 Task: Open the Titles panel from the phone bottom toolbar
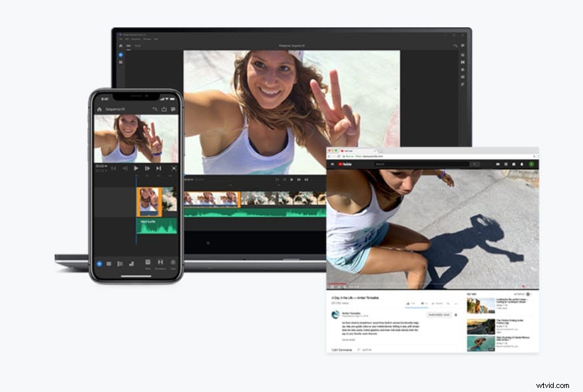(148, 262)
